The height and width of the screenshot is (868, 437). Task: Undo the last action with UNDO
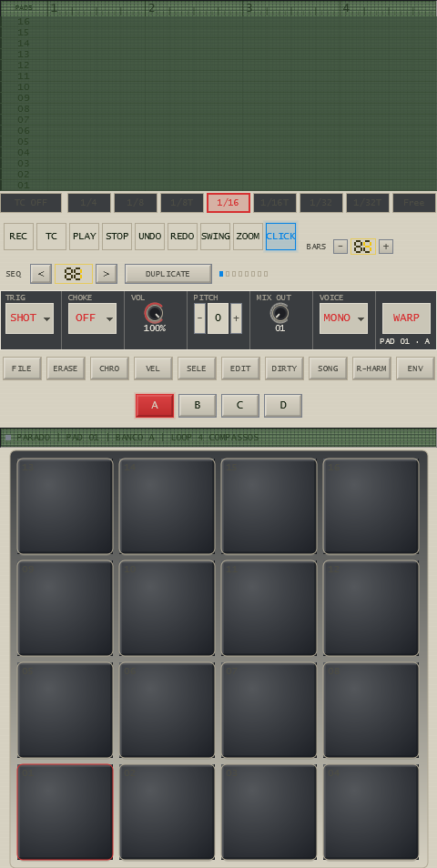tap(149, 237)
